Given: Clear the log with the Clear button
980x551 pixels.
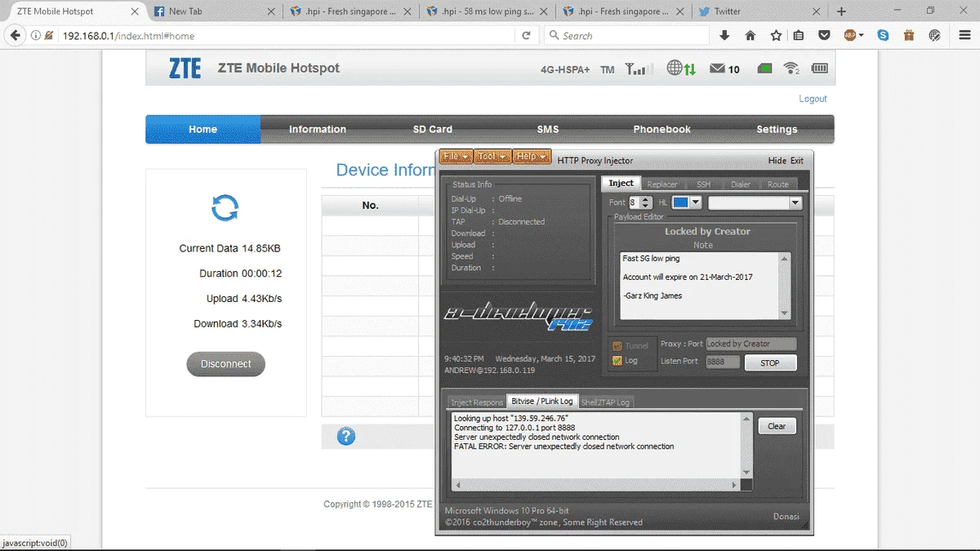Looking at the screenshot, I should tap(777, 426).
